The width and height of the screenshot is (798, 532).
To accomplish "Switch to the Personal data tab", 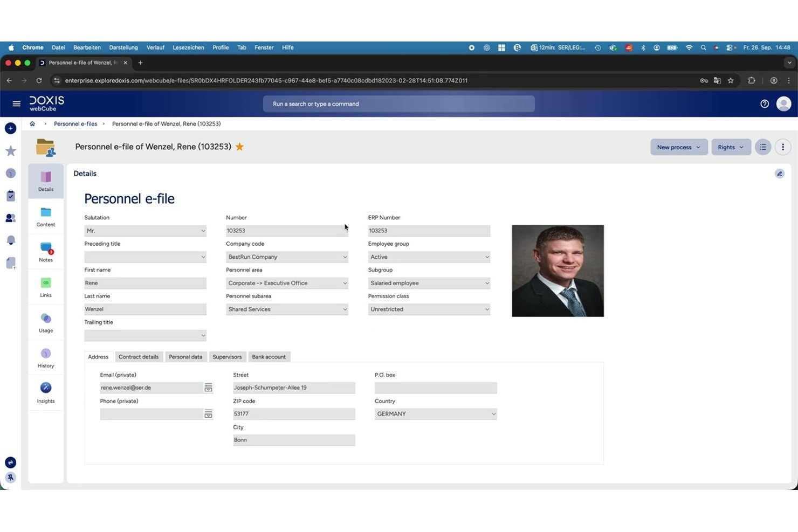I will [x=185, y=357].
